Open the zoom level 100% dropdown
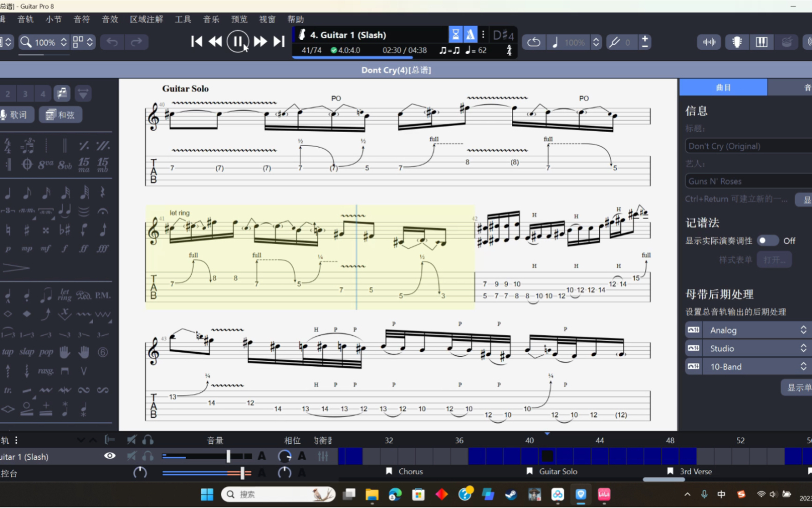 (x=44, y=42)
